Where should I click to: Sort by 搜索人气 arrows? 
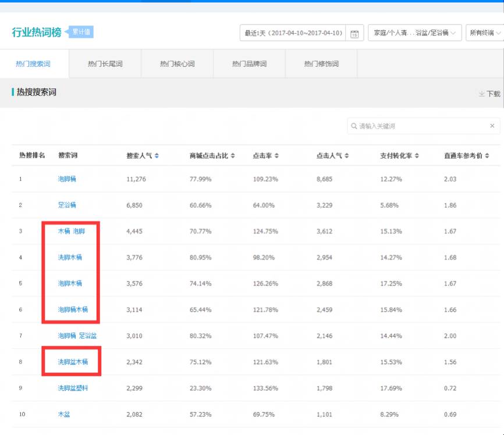[157, 156]
